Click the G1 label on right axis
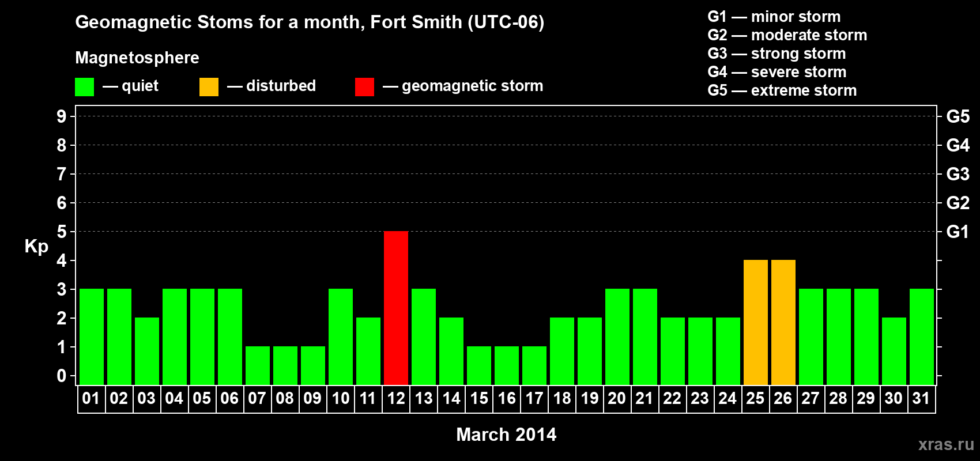 coord(958,232)
